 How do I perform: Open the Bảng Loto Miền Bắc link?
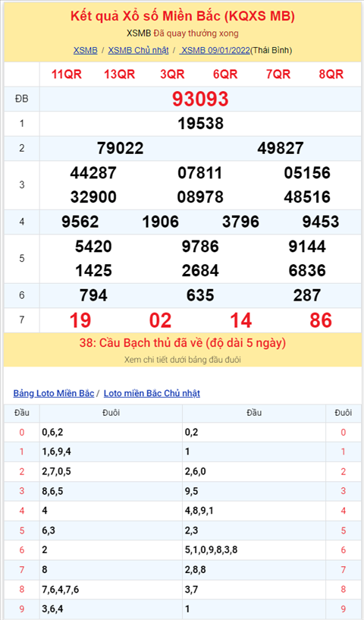click(54, 393)
